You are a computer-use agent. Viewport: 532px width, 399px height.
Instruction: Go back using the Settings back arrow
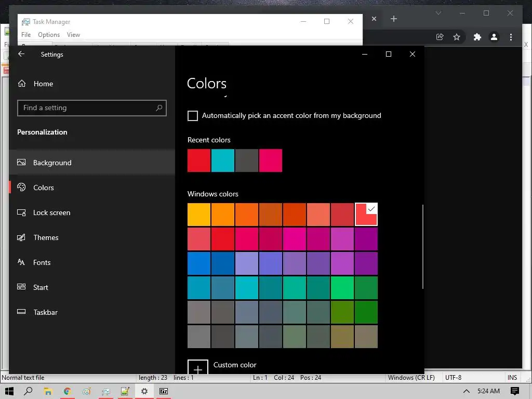pos(21,54)
